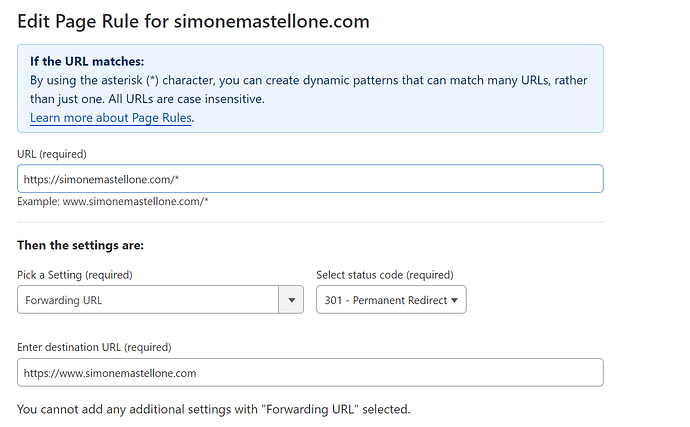Click the URL pattern input field
Screen dimensions: 690x427
pyautogui.click(x=310, y=179)
